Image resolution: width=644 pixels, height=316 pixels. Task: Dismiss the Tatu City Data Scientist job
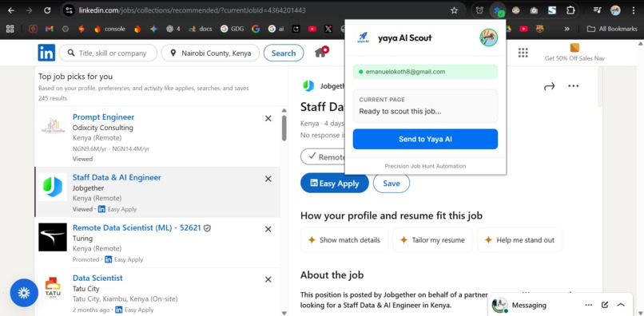click(268, 279)
